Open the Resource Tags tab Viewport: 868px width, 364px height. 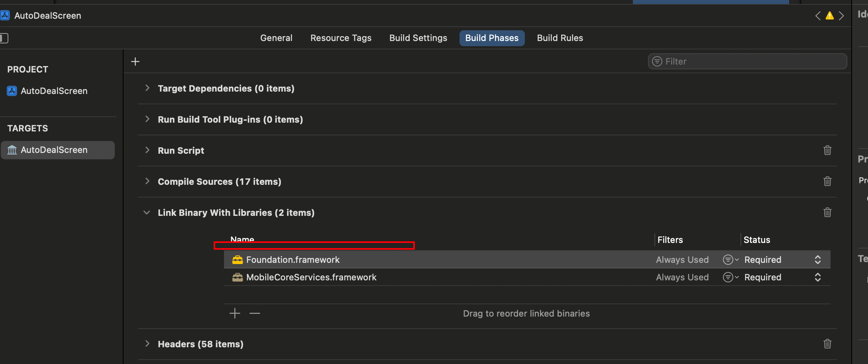point(341,38)
